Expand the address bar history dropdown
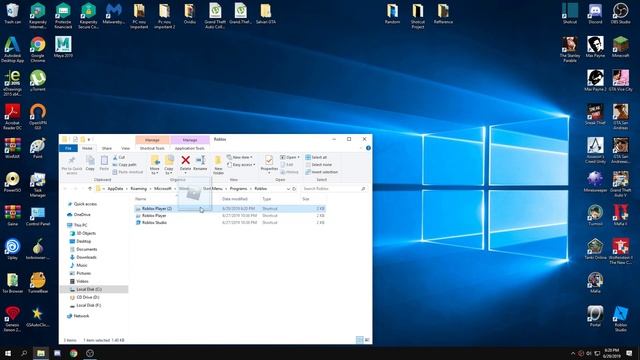 (x=288, y=189)
